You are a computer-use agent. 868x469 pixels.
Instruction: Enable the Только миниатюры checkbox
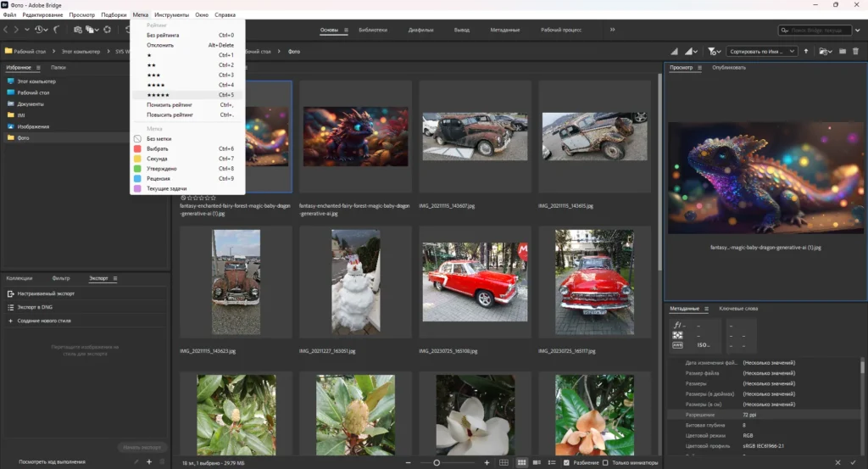605,462
